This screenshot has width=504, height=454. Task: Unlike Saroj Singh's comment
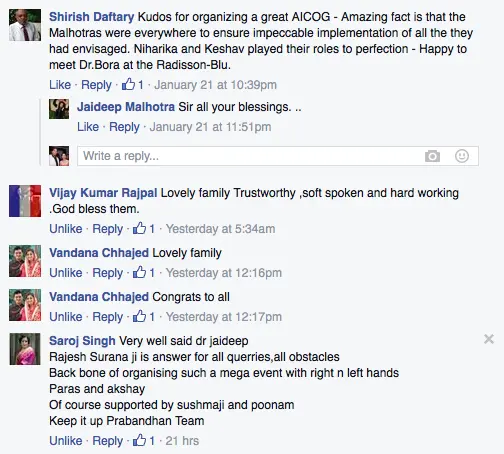point(66,441)
